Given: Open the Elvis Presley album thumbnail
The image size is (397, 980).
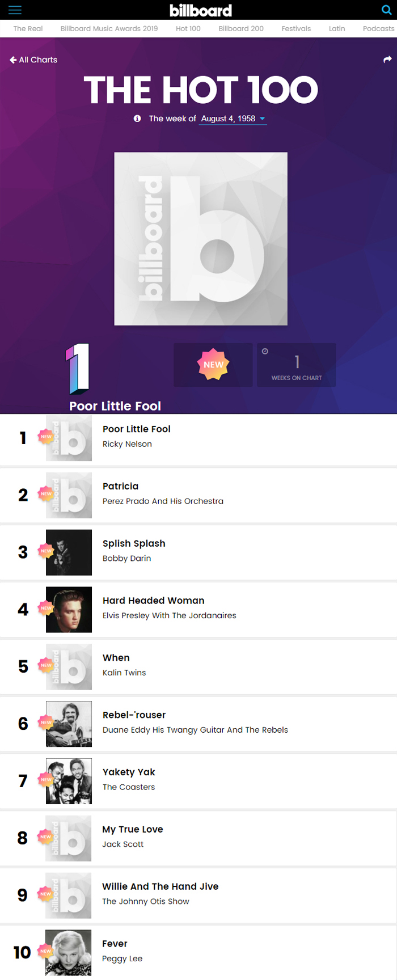Looking at the screenshot, I should pyautogui.click(x=69, y=610).
